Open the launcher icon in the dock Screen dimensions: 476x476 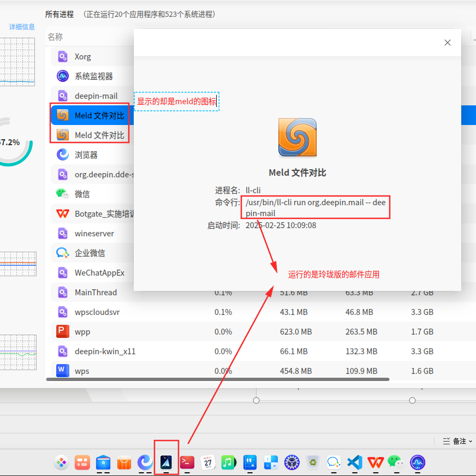[62, 462]
